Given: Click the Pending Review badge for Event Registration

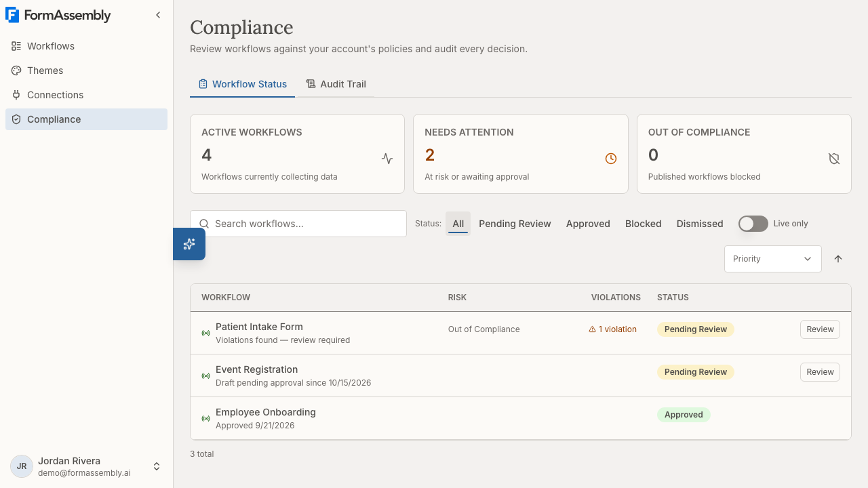Looking at the screenshot, I should [x=696, y=372].
